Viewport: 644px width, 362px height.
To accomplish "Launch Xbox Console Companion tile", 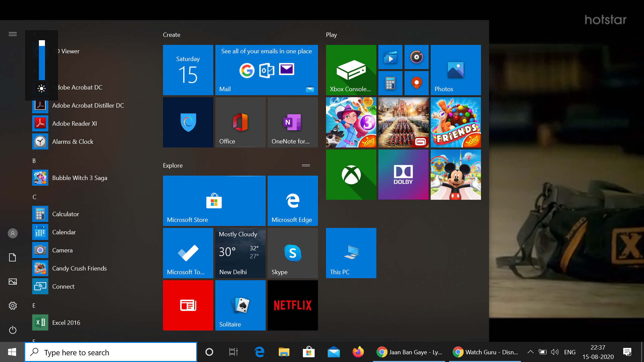I will coord(351,70).
